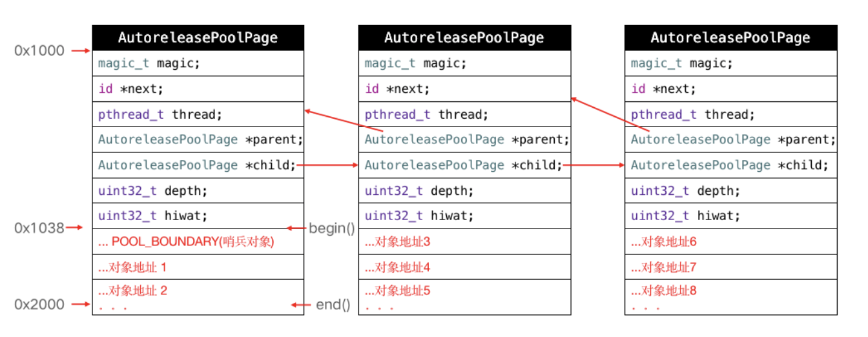Viewport: 868px width, 337px height.
Task: Select the POOL_BOUNDARY(哨兵对象) row
Action: [198, 241]
